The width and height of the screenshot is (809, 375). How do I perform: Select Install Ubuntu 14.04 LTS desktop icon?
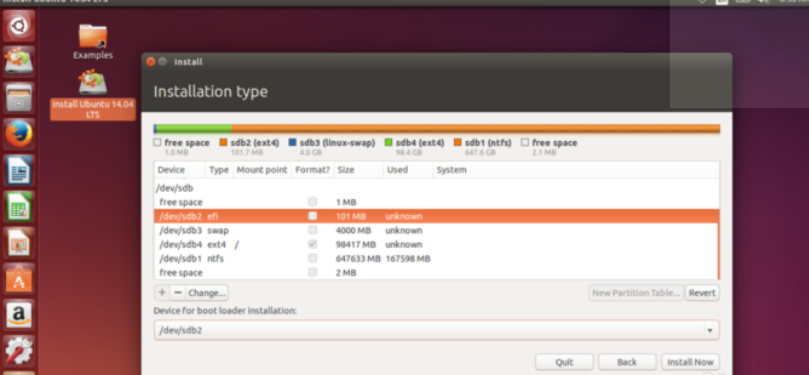93,94
